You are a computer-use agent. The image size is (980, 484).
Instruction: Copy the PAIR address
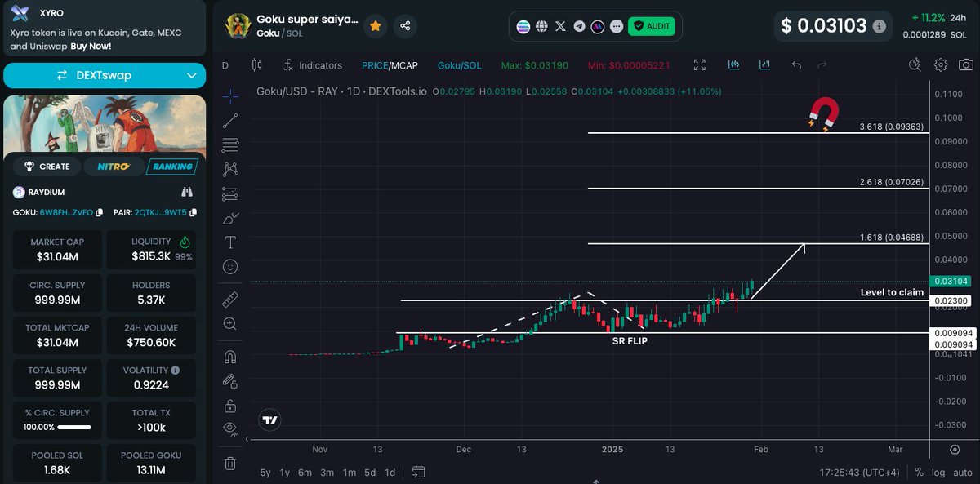tap(193, 213)
